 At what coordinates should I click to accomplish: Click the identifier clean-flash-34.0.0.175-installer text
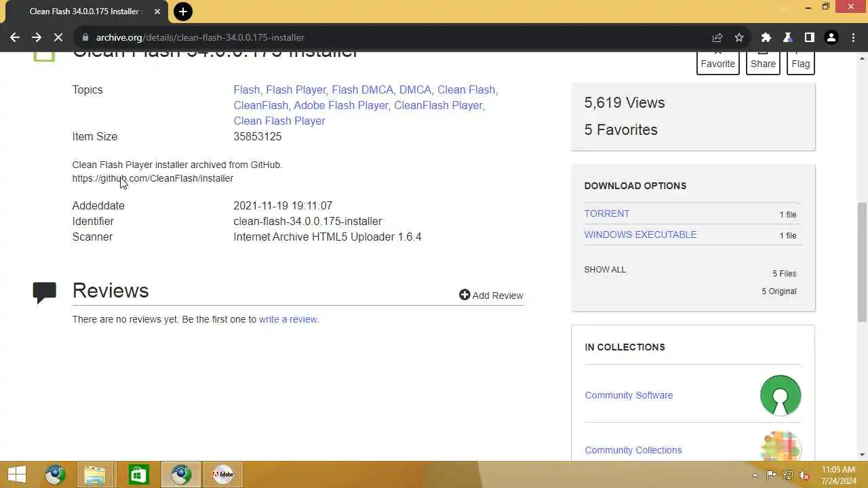[x=307, y=221]
